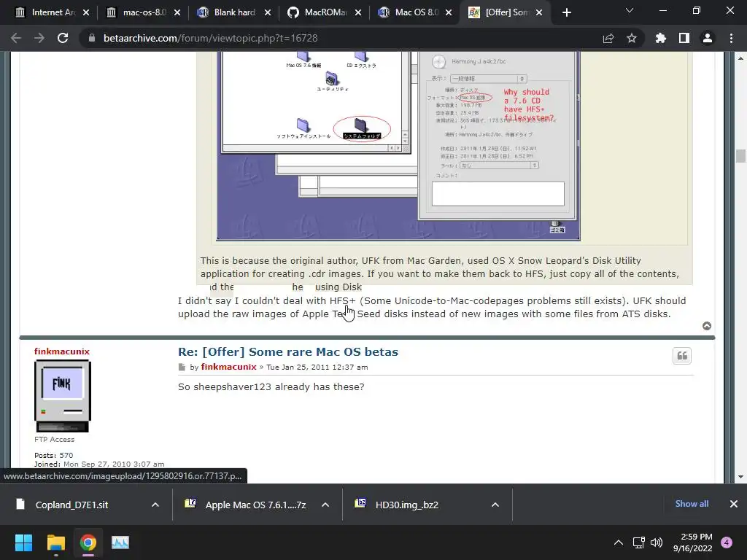The width and height of the screenshot is (747, 560).
Task: Open clock and calendar 2:59 PM
Action: pos(693,542)
